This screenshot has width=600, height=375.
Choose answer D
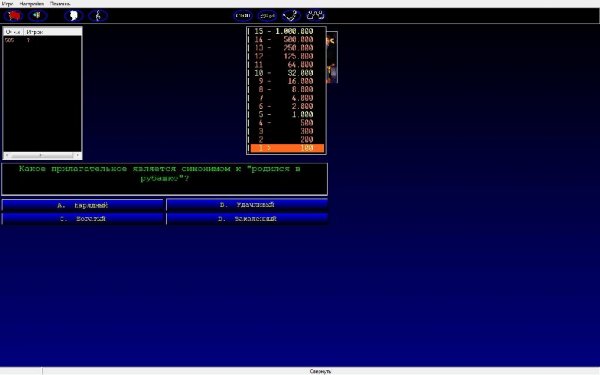pos(247,219)
